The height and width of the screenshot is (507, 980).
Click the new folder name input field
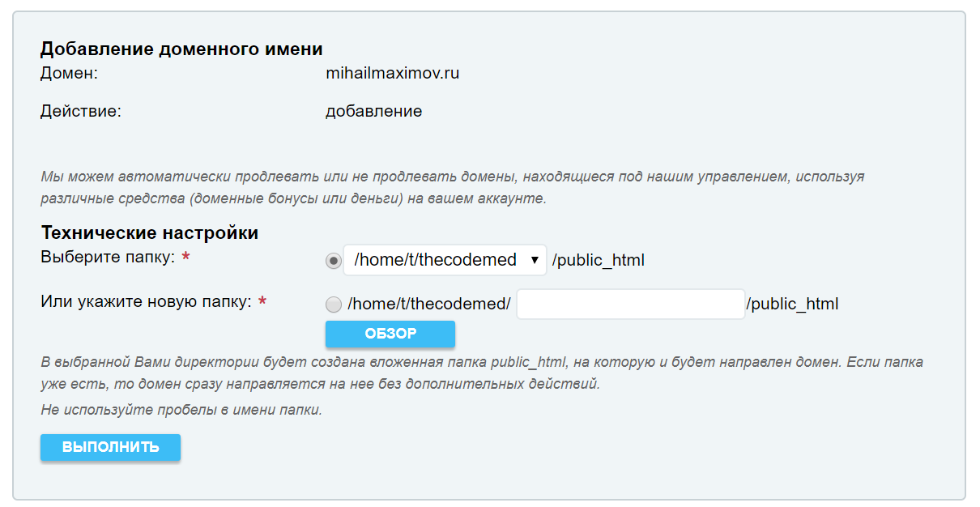(630, 305)
